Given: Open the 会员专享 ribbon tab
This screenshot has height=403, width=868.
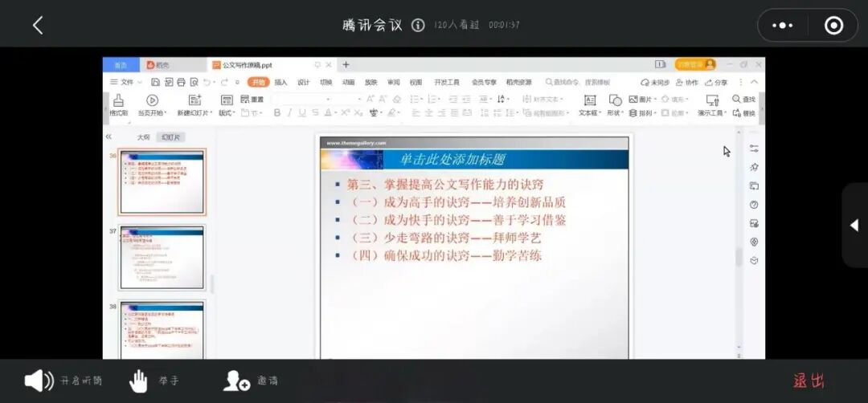Looking at the screenshot, I should [x=484, y=83].
